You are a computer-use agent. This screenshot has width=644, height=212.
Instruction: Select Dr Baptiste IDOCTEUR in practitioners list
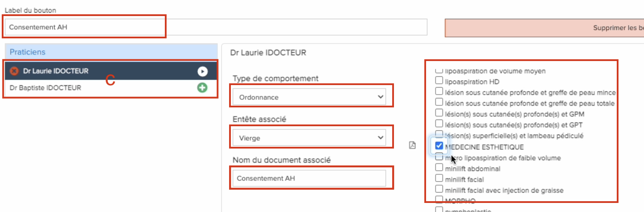click(x=45, y=88)
